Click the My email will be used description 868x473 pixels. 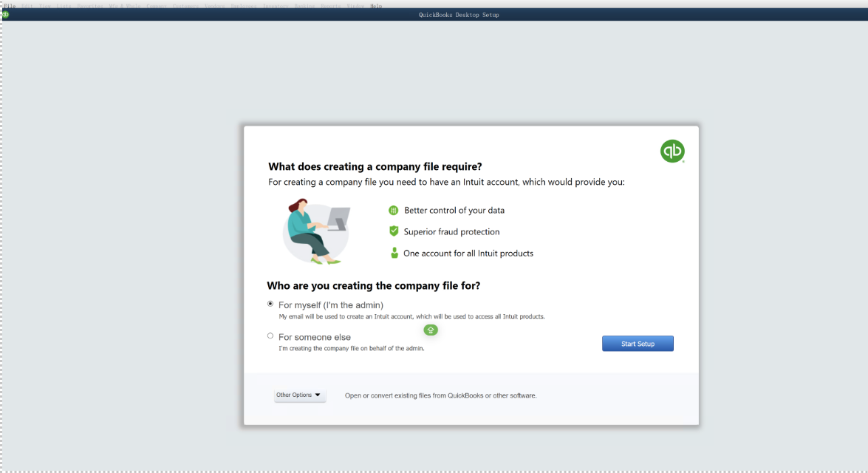coord(411,317)
